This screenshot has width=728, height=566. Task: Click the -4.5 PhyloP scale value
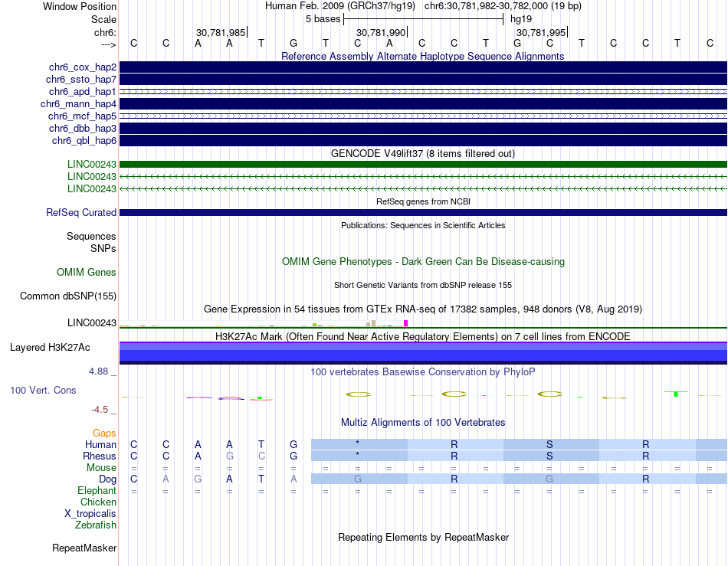100,410
